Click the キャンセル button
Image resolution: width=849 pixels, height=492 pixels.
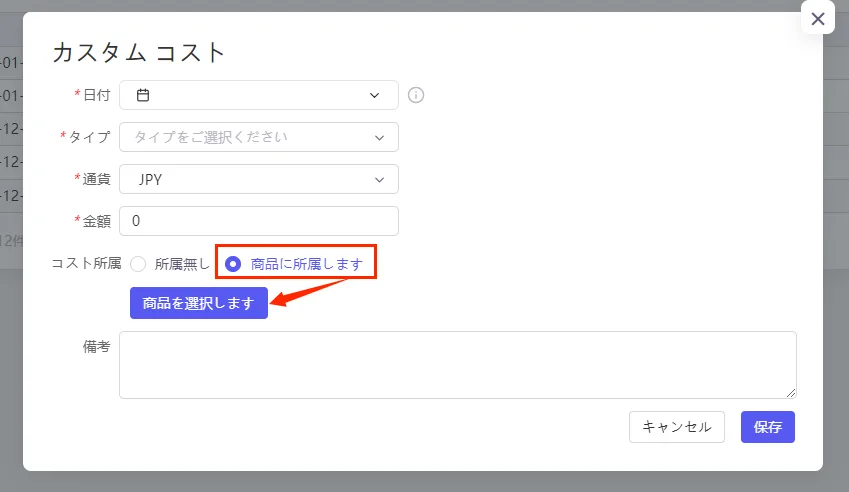677,427
